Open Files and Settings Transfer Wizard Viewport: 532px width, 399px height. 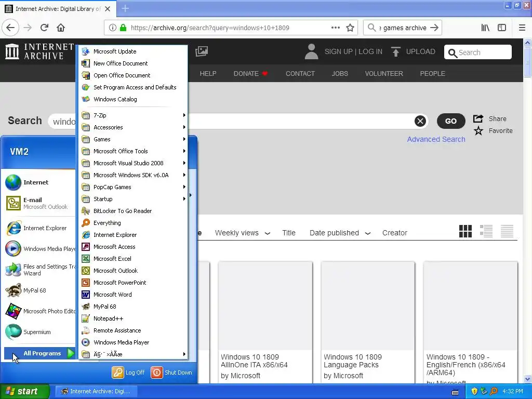[39, 270]
